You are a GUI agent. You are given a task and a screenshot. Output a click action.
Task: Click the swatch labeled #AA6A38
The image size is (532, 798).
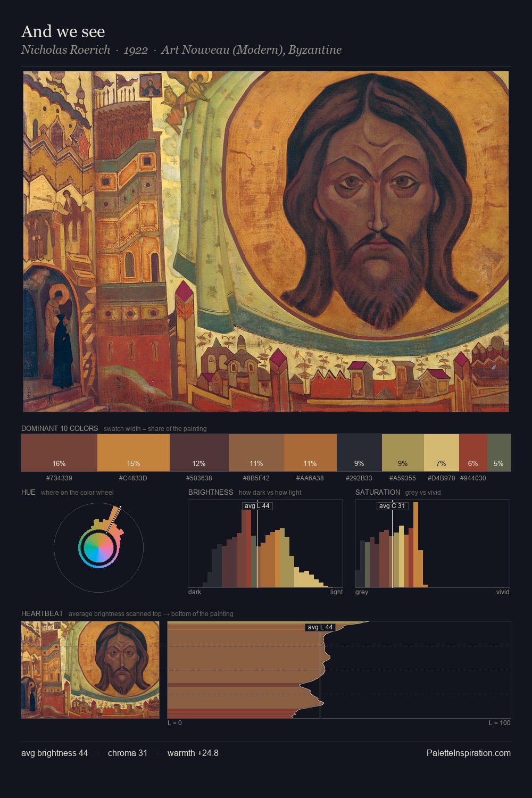click(310, 453)
